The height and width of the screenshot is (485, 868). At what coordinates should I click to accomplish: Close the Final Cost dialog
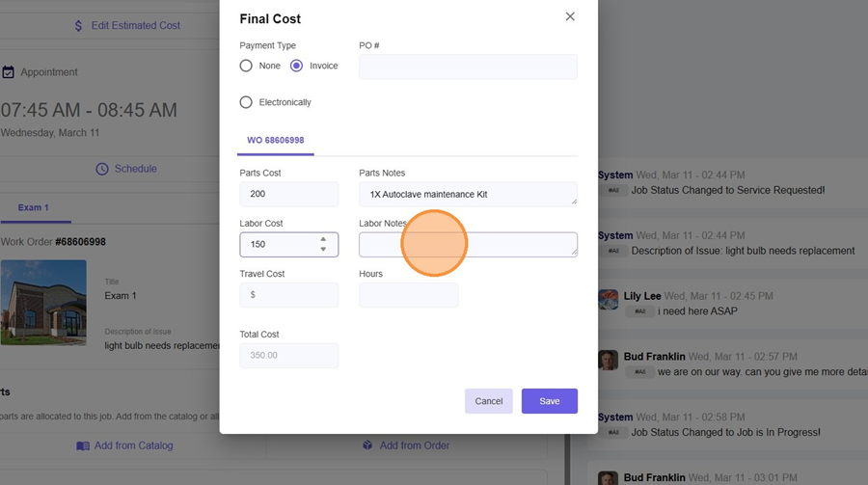pyautogui.click(x=570, y=16)
